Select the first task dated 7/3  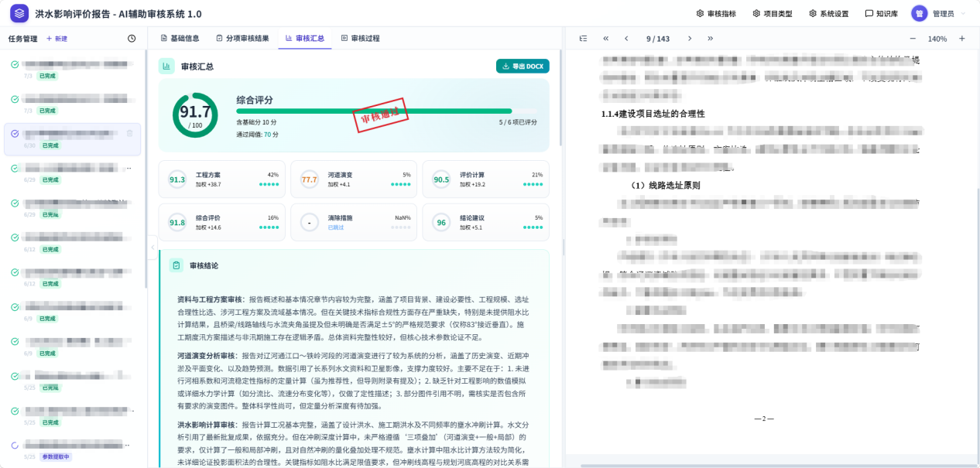[73, 70]
